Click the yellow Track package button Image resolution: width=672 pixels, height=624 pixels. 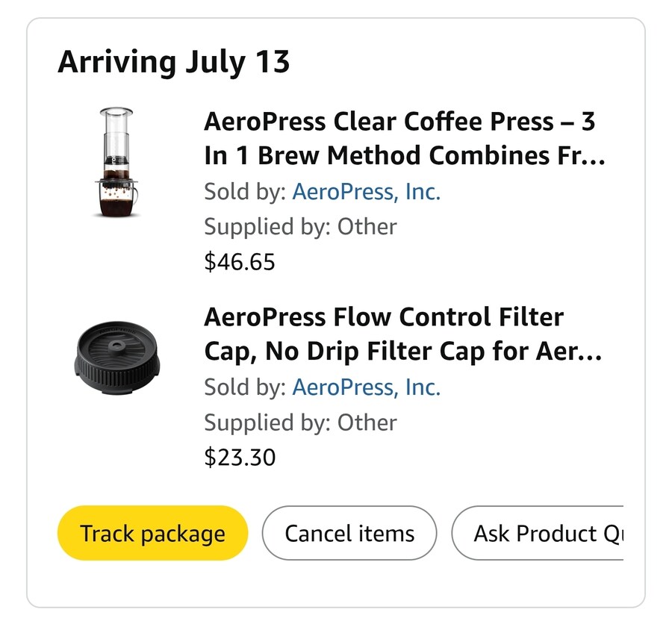pos(152,533)
